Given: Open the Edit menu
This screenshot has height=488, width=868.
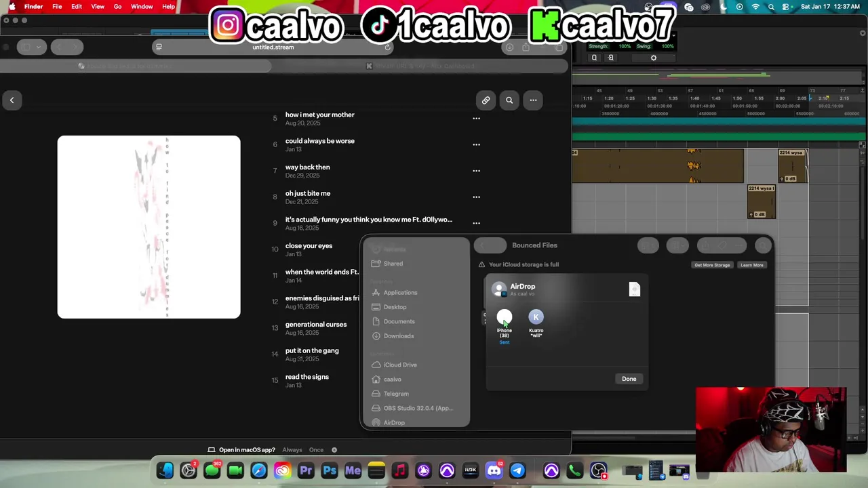Looking at the screenshot, I should click(x=77, y=7).
